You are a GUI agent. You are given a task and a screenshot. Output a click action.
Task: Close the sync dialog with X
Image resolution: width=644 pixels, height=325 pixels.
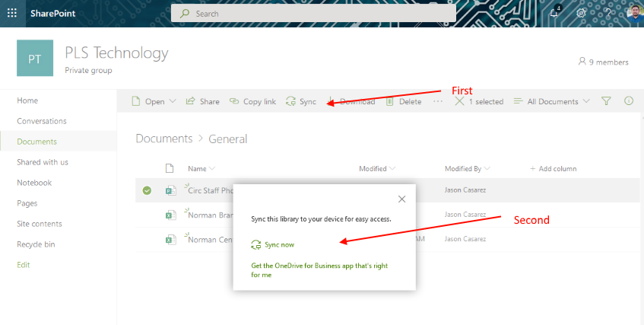(x=401, y=199)
